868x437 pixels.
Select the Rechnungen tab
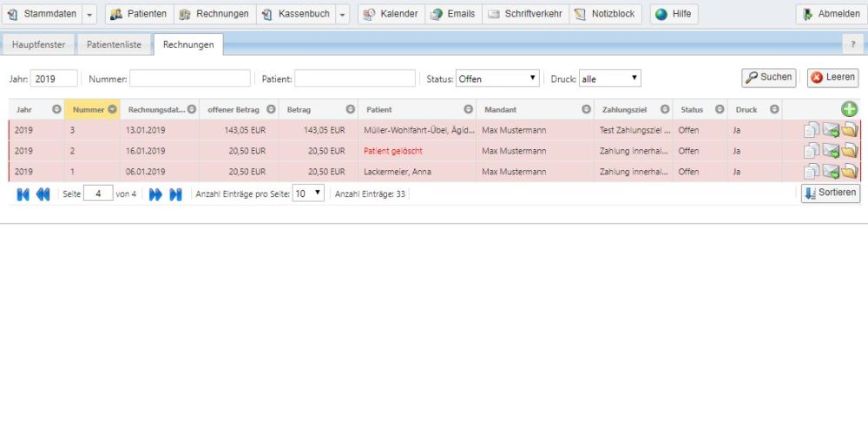coord(188,45)
